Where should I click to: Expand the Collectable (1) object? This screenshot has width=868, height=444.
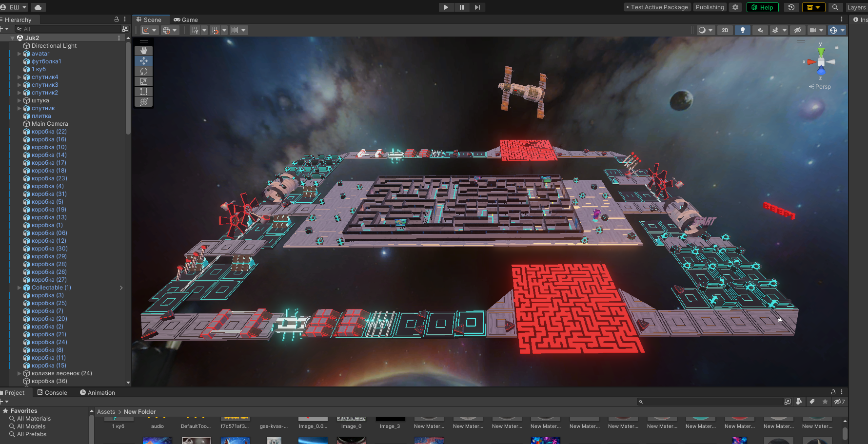click(x=20, y=288)
